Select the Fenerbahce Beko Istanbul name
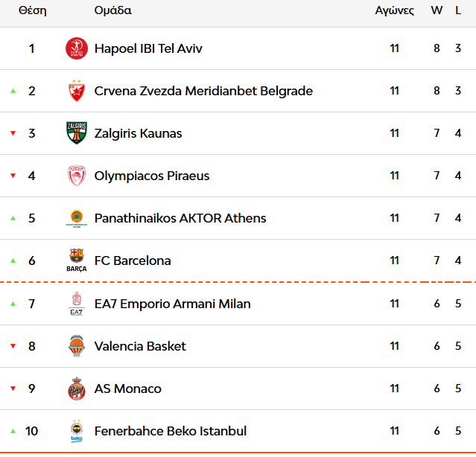Image resolution: width=476 pixels, height=457 pixels. 170,431
